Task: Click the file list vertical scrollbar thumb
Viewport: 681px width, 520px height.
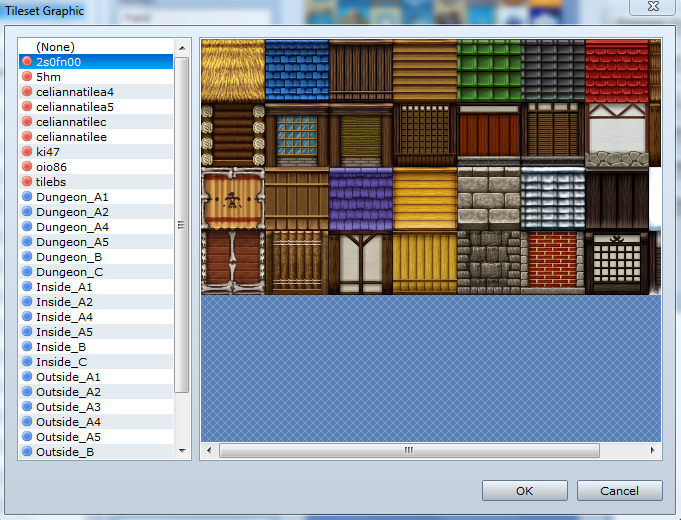Action: click(x=182, y=225)
